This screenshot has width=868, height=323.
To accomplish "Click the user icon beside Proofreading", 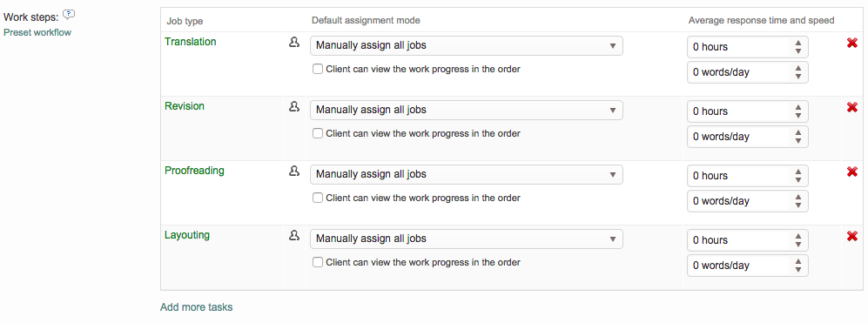I will (x=294, y=172).
